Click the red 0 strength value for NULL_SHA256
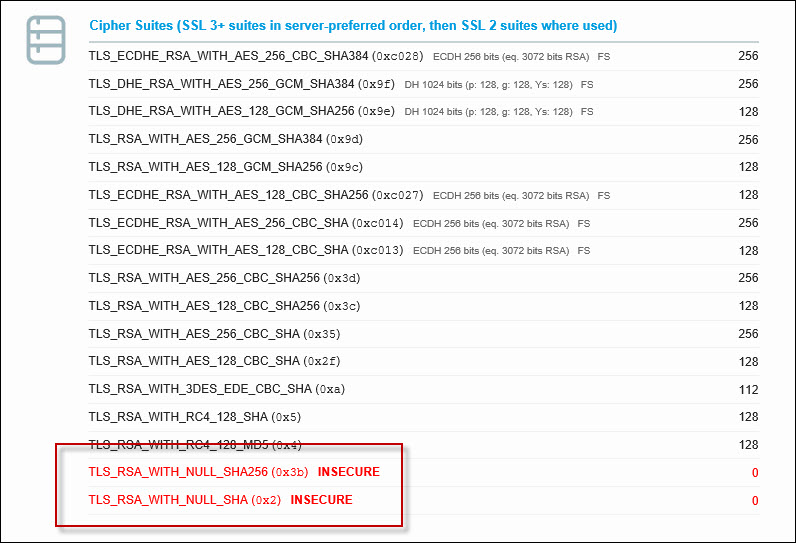This screenshot has height=543, width=796. pyautogui.click(x=755, y=473)
